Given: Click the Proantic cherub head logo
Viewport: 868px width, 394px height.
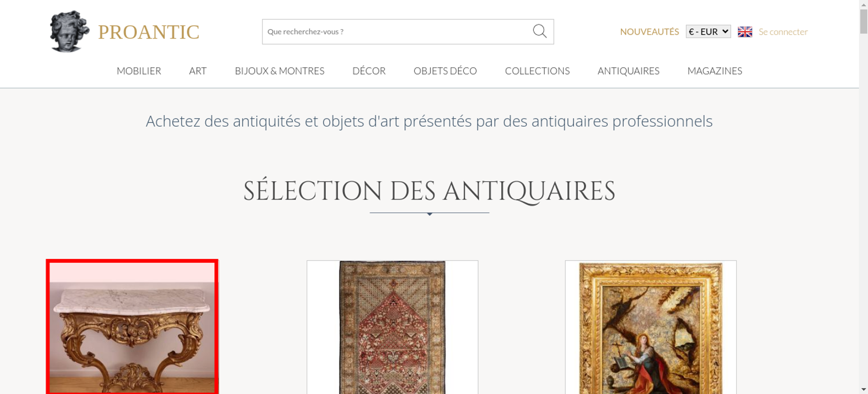Looking at the screenshot, I should (69, 32).
